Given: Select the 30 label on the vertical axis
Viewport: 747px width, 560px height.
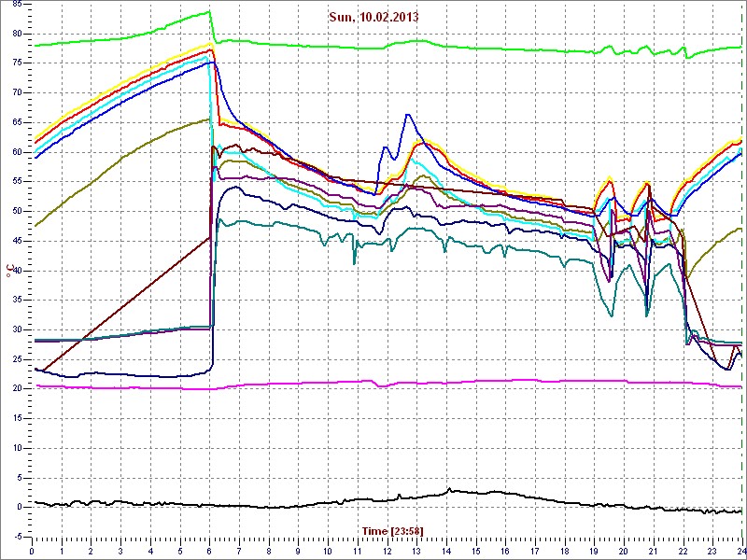Looking at the screenshot, I should click(16, 329).
